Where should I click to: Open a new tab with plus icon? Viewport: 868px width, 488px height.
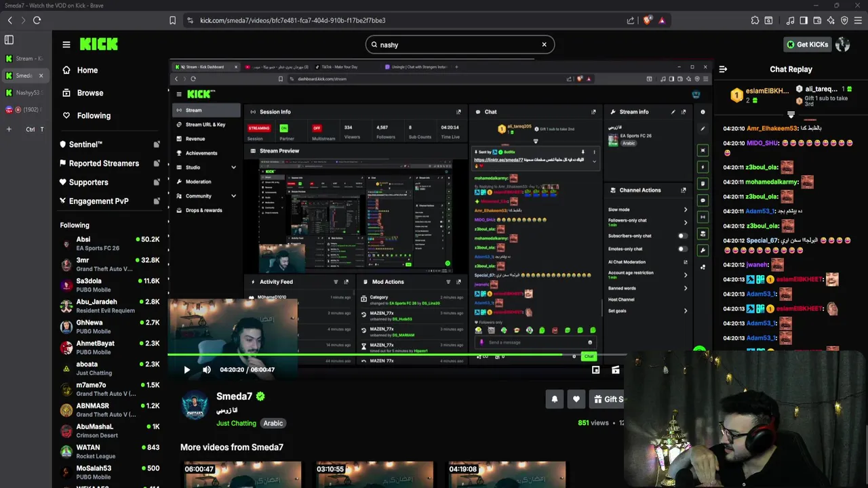point(9,129)
